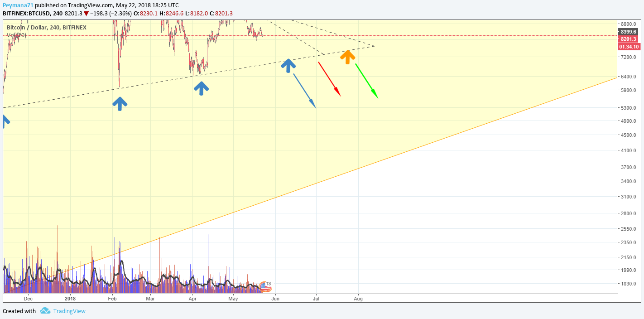Click the 2150.0 price axis label

629,257
